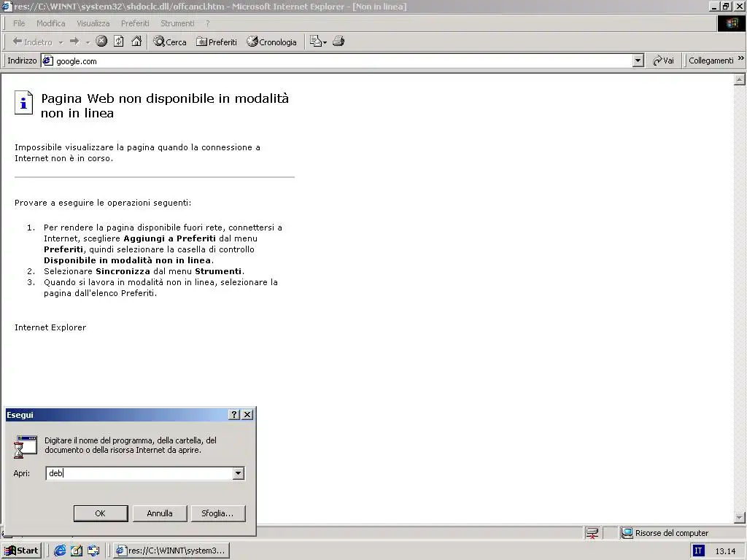Print the page with the printer icon
747x560 pixels.
pos(338,42)
